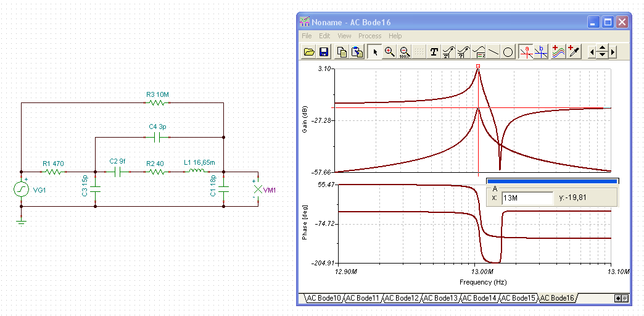Select voltmeter VM1 symbol
Image resolution: width=644 pixels, height=316 pixels.
tap(258, 189)
